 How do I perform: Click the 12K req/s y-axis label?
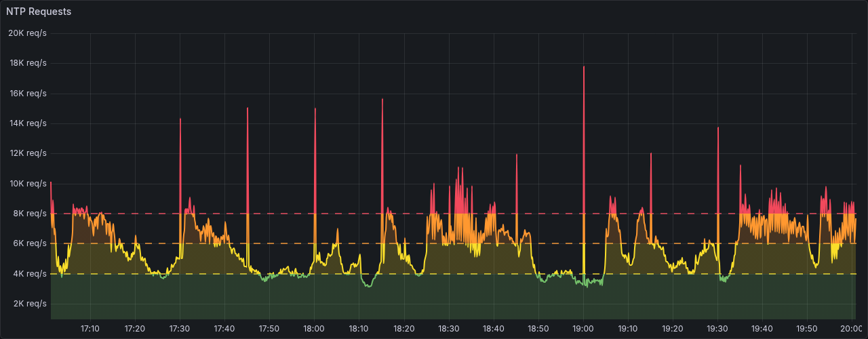point(27,153)
